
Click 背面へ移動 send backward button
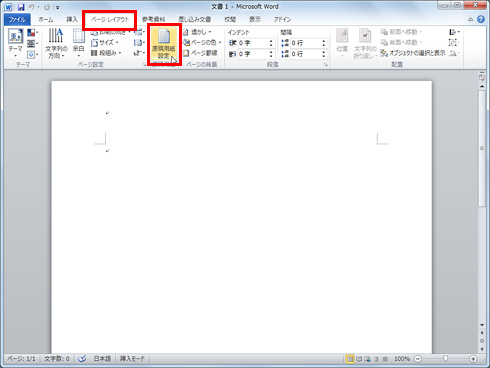pos(401,42)
